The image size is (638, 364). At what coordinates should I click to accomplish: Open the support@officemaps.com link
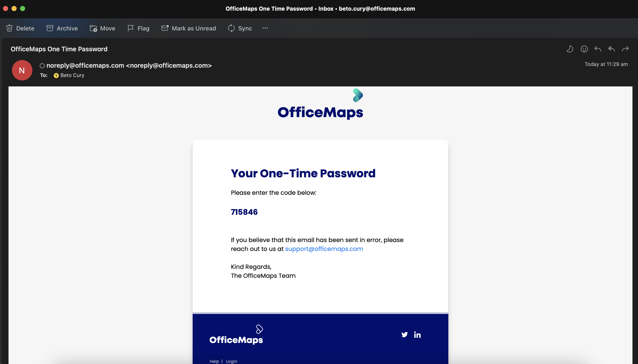coord(324,249)
